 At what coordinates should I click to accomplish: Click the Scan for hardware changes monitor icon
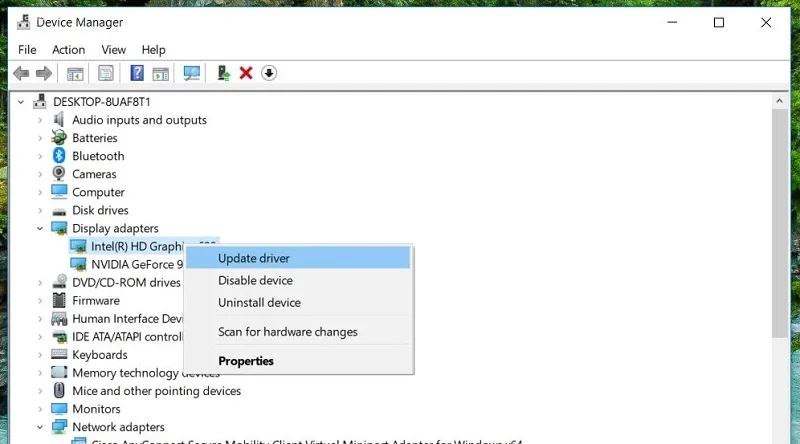point(192,73)
